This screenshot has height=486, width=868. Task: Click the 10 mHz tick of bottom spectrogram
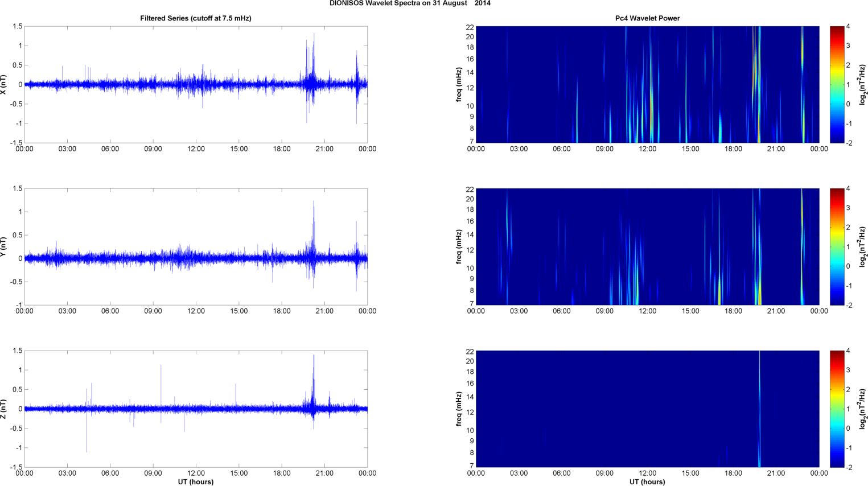tap(470, 430)
